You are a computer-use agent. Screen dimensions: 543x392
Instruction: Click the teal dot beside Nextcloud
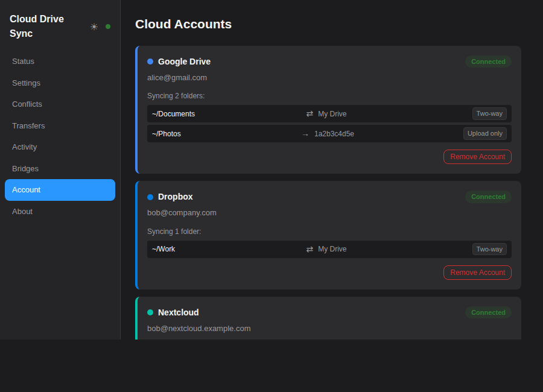tap(150, 312)
